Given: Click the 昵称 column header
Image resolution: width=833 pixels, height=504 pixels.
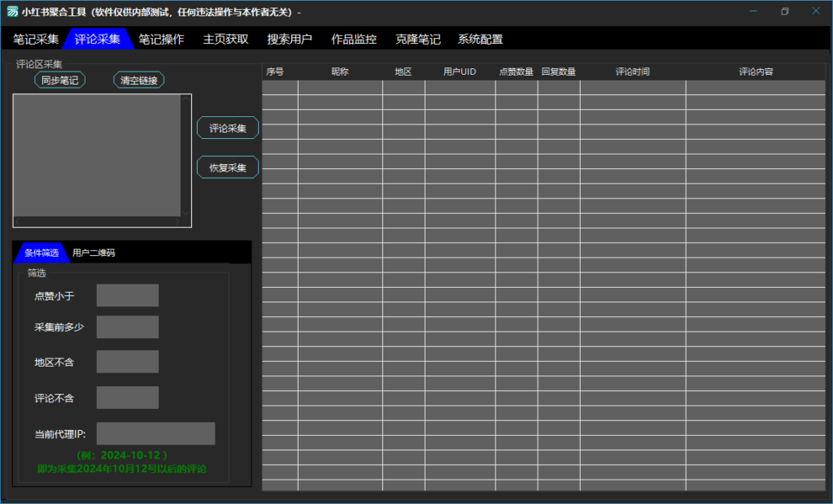Looking at the screenshot, I should (340, 72).
